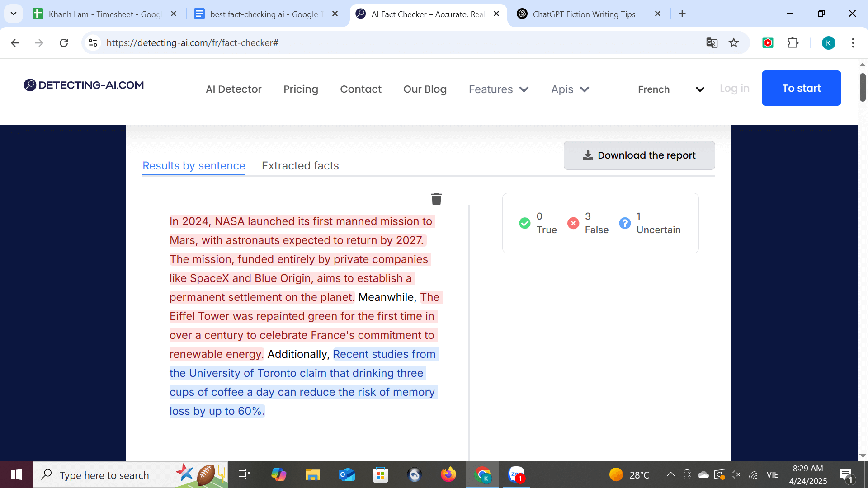The height and width of the screenshot is (488, 868).
Task: Click the To start button
Action: click(802, 88)
